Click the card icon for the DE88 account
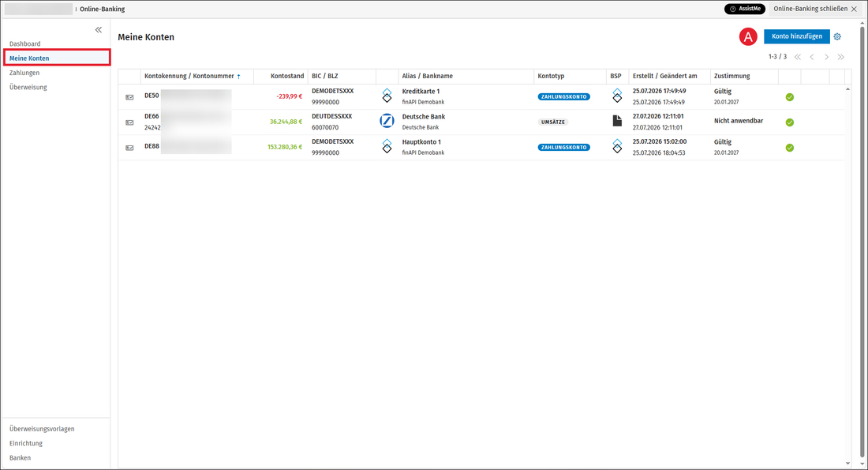868x470 pixels. (129, 148)
